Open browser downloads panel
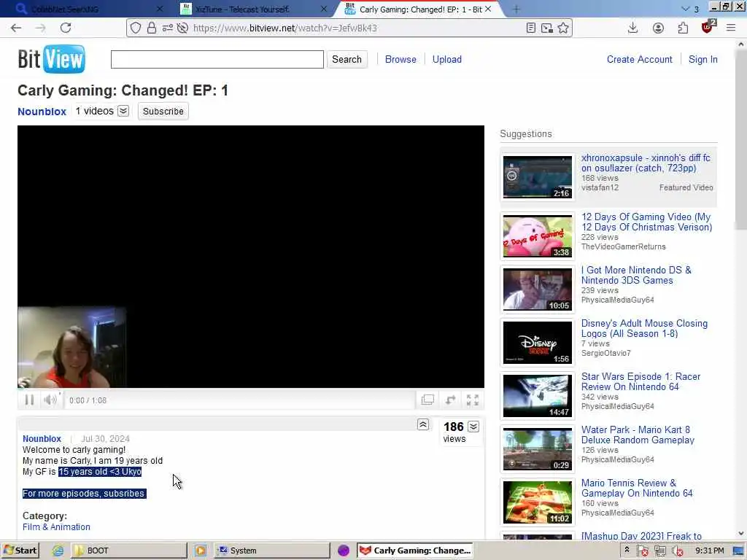This screenshot has height=560, width=747. [x=632, y=28]
